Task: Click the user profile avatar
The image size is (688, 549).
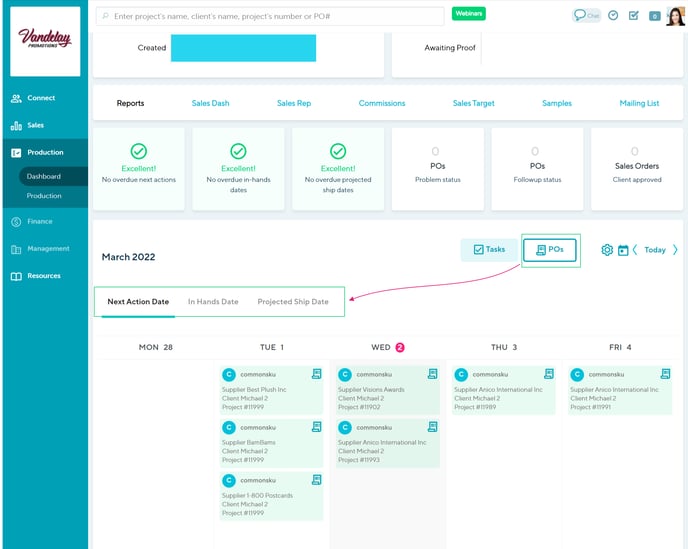Action: tap(675, 16)
